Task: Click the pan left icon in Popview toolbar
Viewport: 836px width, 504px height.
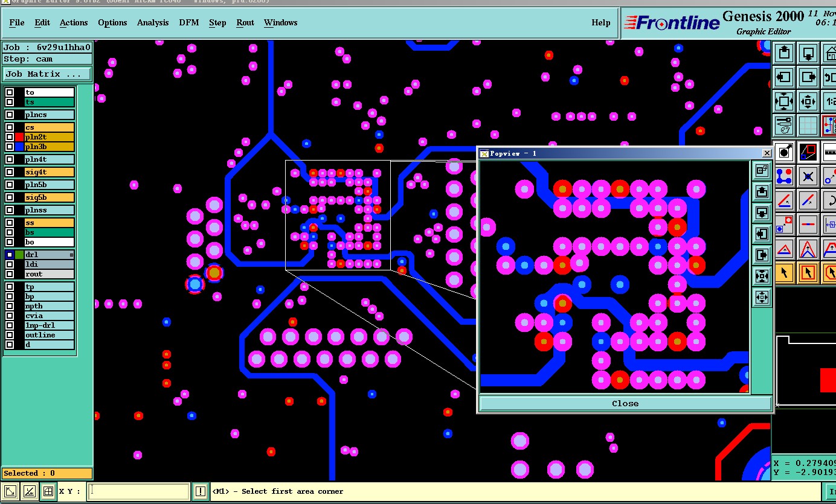Action: [x=762, y=234]
